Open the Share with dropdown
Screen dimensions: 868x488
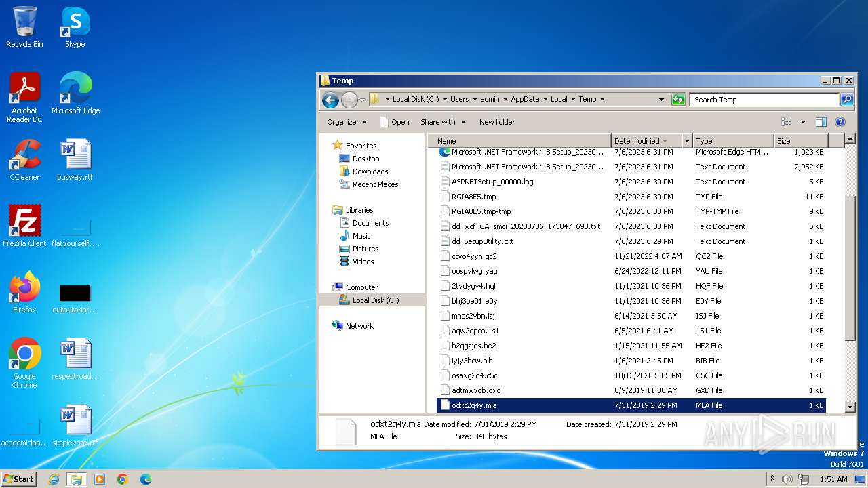click(443, 122)
